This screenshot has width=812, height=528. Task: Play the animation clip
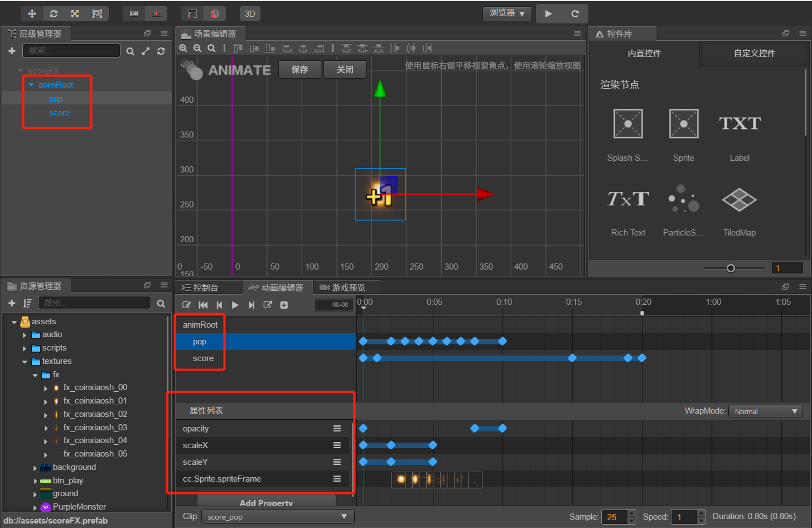tap(235, 305)
